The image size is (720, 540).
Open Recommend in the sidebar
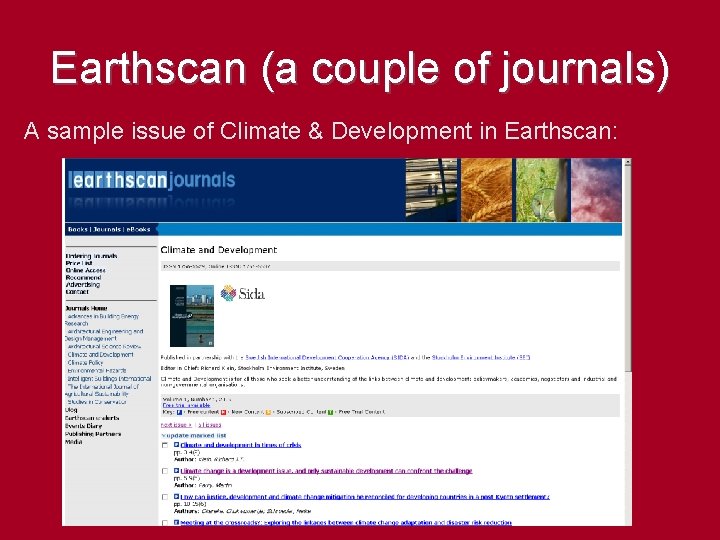83,277
